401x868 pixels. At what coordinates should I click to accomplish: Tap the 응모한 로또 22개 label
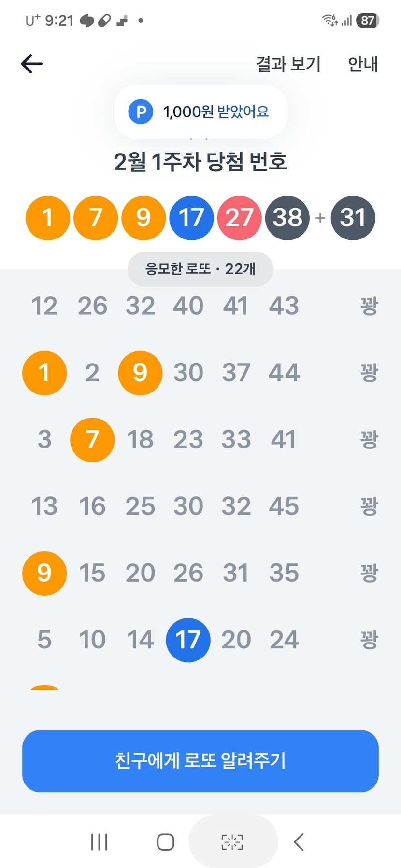pyautogui.click(x=200, y=269)
